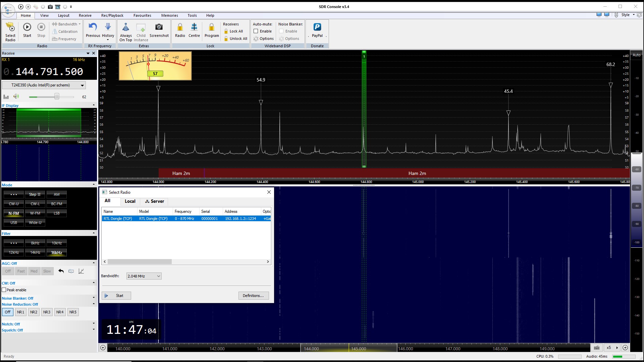Click the audio volume slider

pos(57,97)
